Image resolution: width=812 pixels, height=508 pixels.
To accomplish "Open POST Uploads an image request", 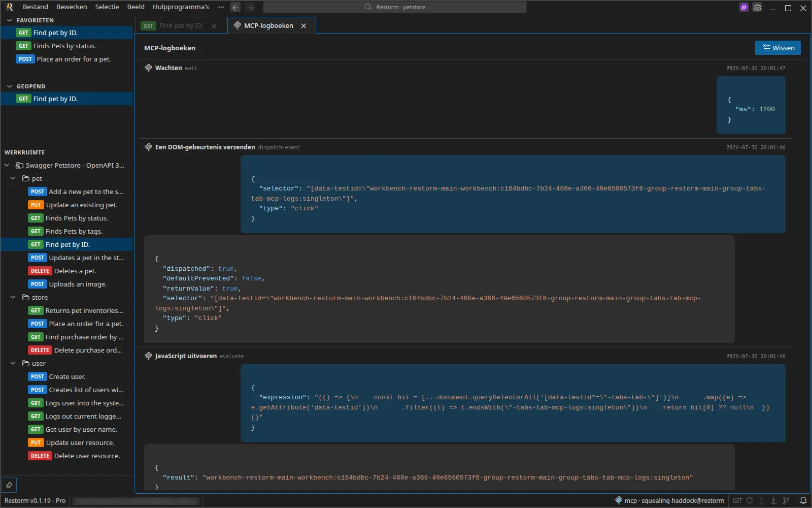I will 66,284.
